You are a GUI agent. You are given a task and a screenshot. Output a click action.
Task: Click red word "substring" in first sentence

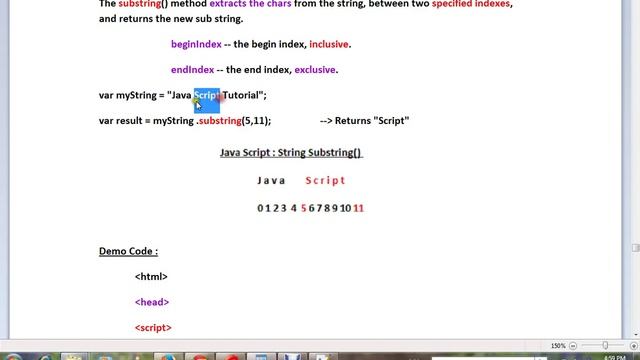140,4
